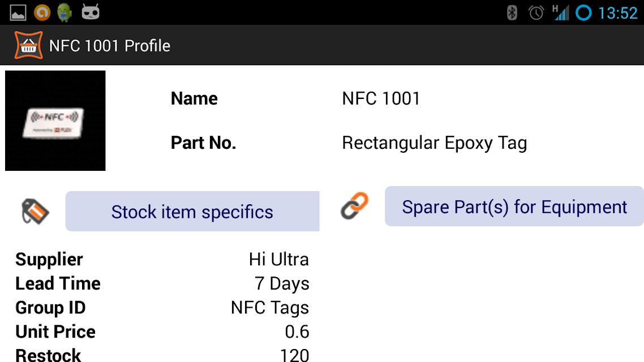
Task: Tap the green Android robot notification icon
Action: [65, 12]
